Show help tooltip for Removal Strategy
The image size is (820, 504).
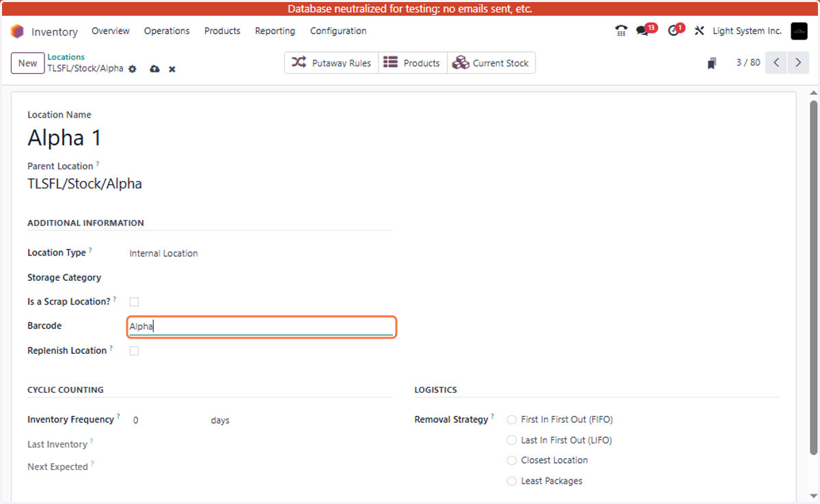tap(492, 417)
